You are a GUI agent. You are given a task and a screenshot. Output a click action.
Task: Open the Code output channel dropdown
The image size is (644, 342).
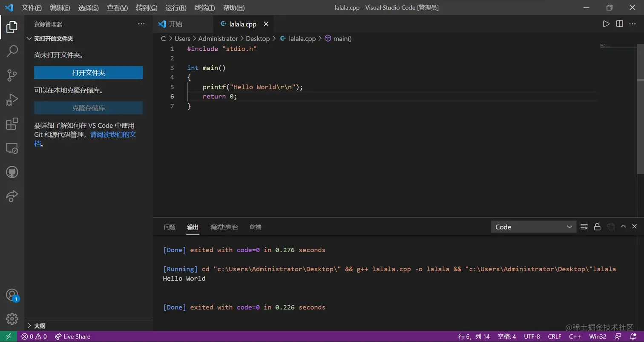533,227
